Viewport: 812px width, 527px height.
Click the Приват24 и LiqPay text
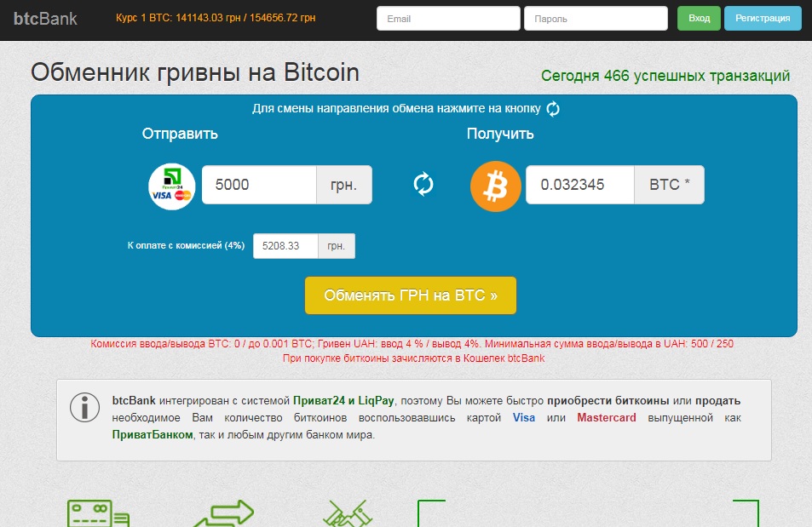click(x=343, y=401)
